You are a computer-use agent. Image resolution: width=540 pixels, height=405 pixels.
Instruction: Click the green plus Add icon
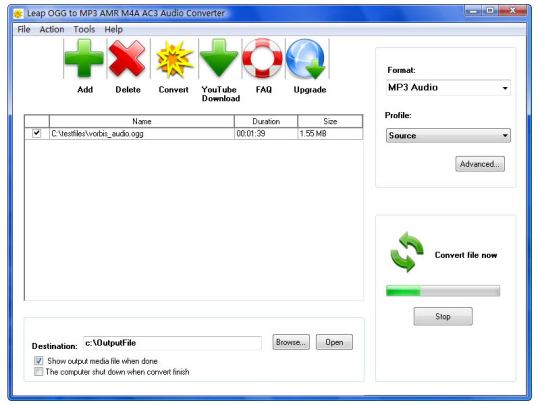pyautogui.click(x=84, y=59)
